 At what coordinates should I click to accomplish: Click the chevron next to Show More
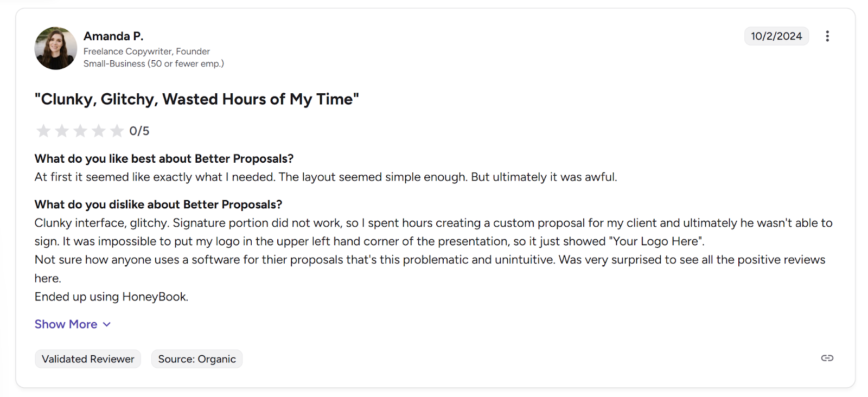click(106, 324)
